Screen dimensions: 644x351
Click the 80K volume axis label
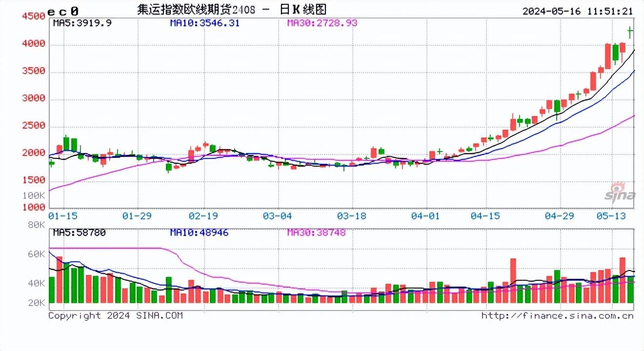click(x=37, y=225)
